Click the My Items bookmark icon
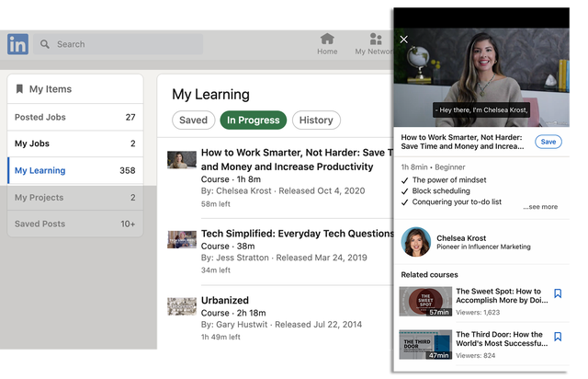588x379 pixels. point(19,89)
